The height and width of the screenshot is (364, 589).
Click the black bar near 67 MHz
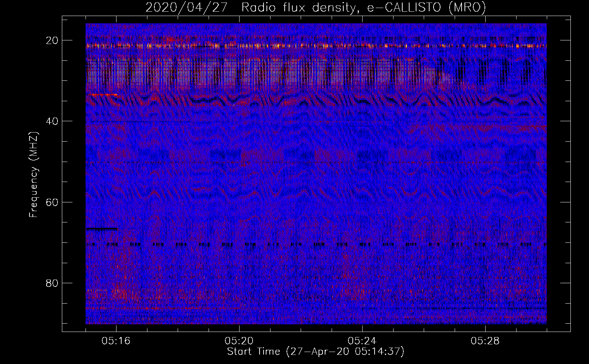[x=102, y=229]
